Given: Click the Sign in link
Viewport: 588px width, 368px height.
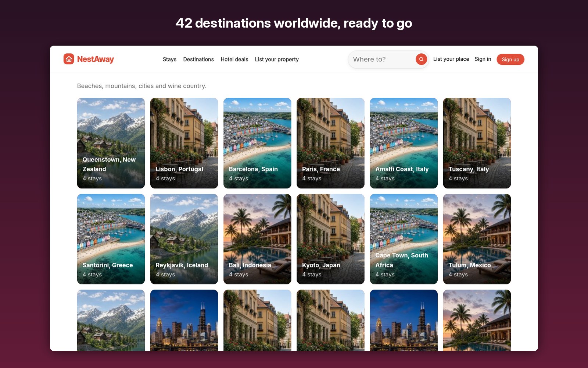Looking at the screenshot, I should [x=483, y=59].
